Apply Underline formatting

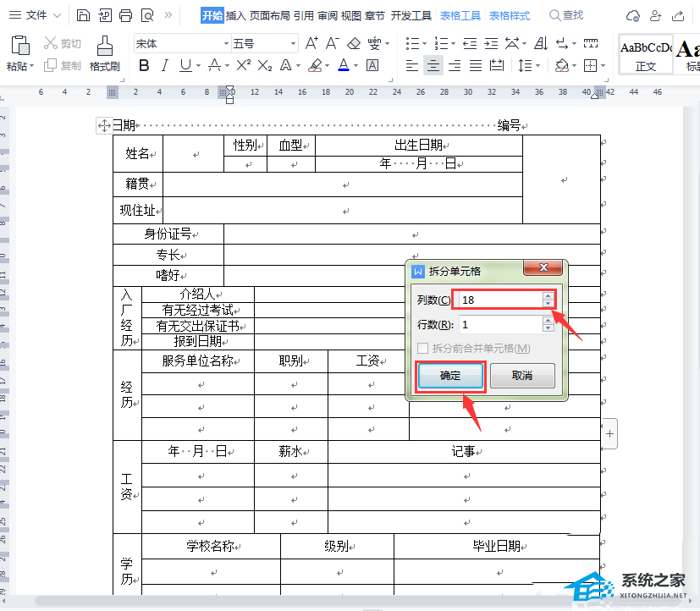(x=185, y=66)
